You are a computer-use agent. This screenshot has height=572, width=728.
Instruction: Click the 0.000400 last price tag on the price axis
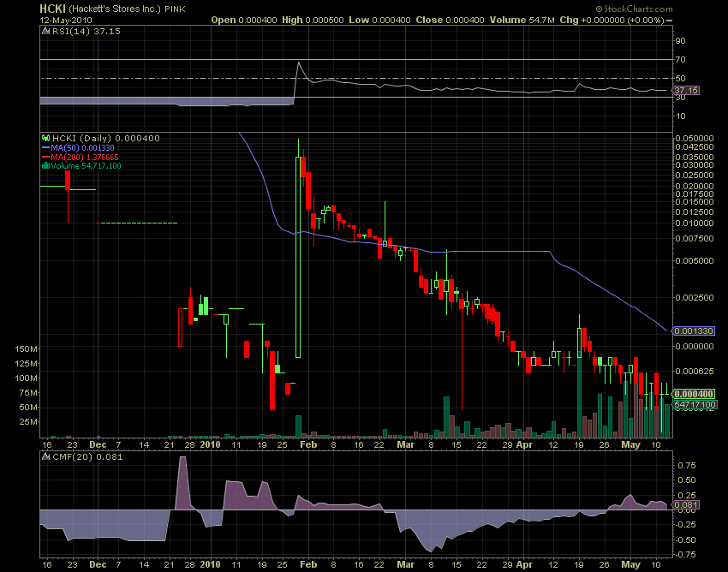point(694,394)
